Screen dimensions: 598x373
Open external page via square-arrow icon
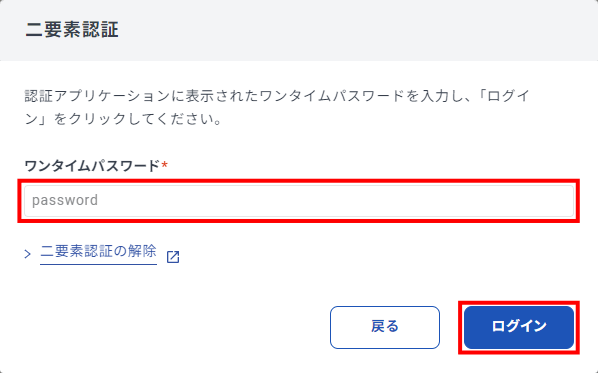click(173, 257)
